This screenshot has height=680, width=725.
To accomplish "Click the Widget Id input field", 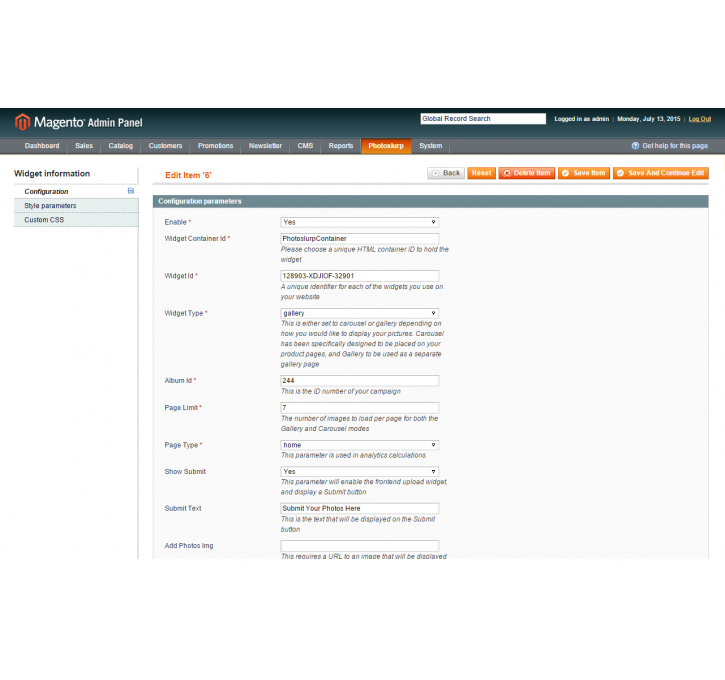I will pos(359,276).
